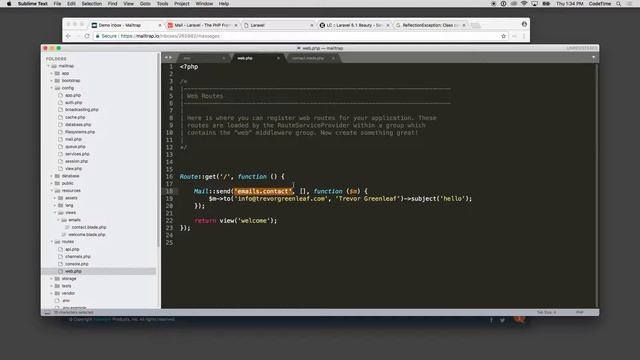Switch to ReflectionException browser tab

coord(431,25)
